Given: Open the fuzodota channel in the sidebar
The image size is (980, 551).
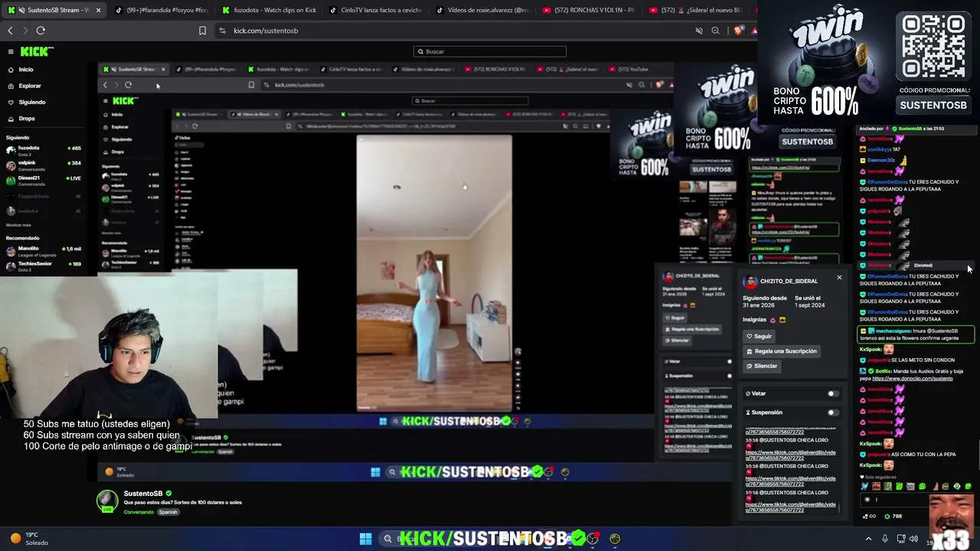Looking at the screenshot, I should coord(43,150).
